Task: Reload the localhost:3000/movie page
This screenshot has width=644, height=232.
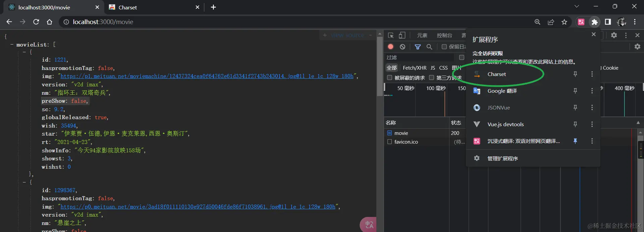Action: coord(36,22)
